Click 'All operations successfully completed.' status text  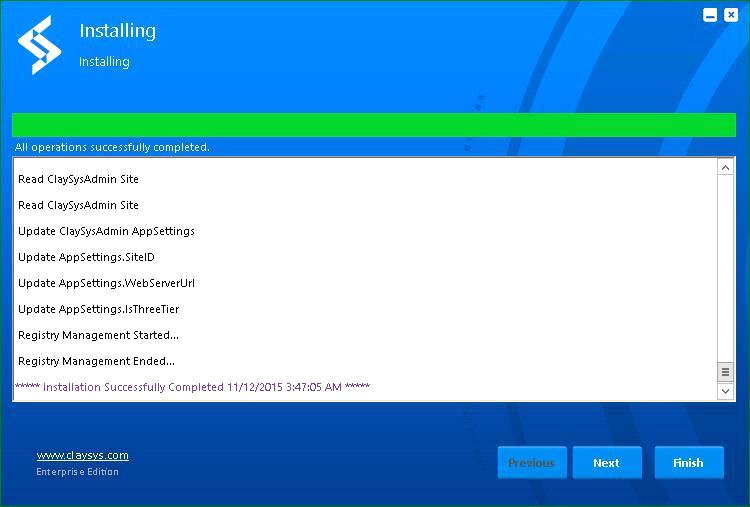click(112, 147)
